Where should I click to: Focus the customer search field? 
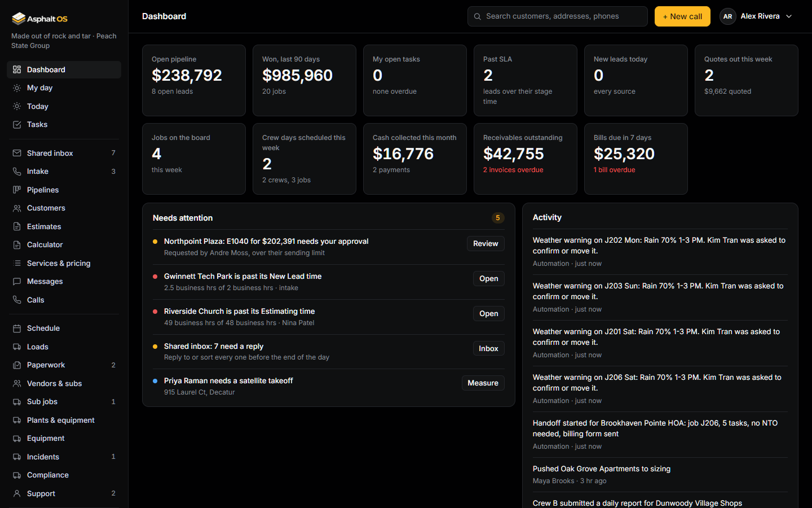[557, 16]
